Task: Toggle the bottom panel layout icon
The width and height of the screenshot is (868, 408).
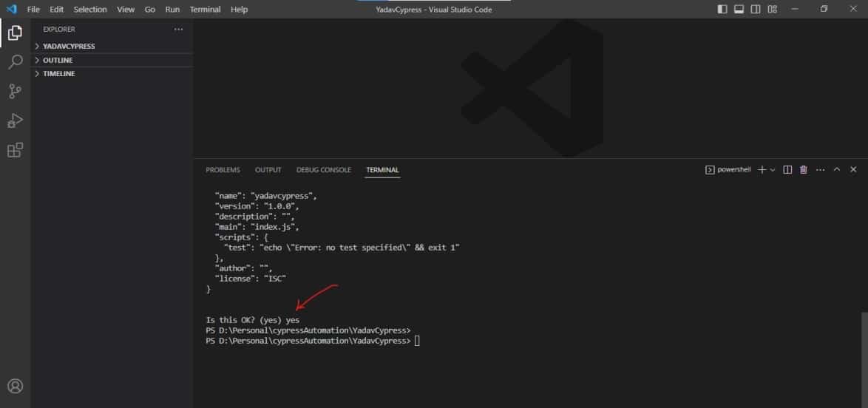Action: tap(739, 10)
